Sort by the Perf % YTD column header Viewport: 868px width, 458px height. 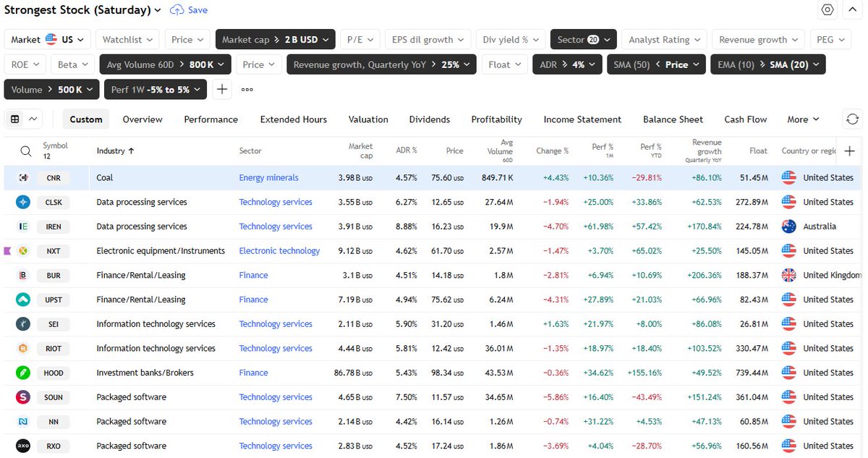pos(651,150)
